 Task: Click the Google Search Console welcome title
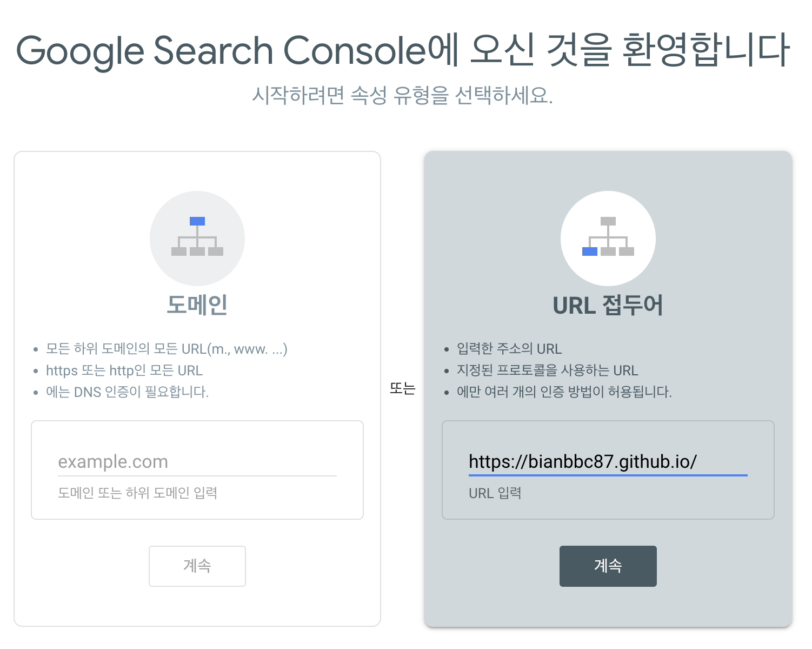[403, 51]
